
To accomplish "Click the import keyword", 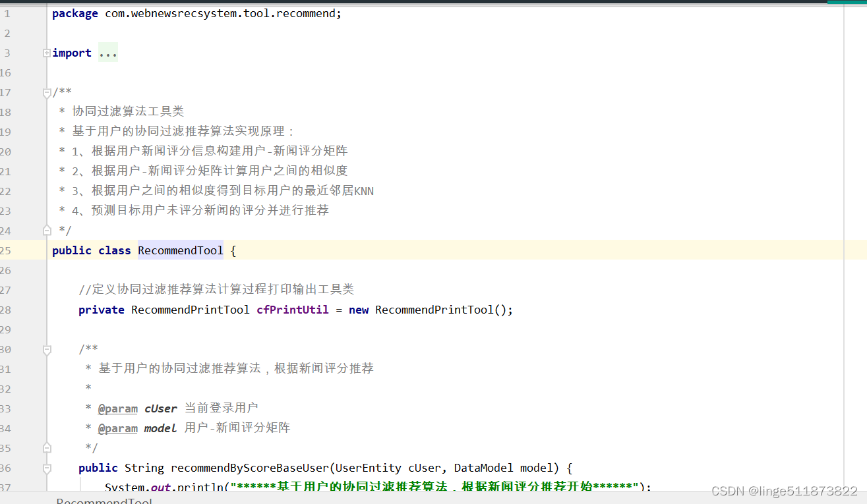I will [x=72, y=53].
